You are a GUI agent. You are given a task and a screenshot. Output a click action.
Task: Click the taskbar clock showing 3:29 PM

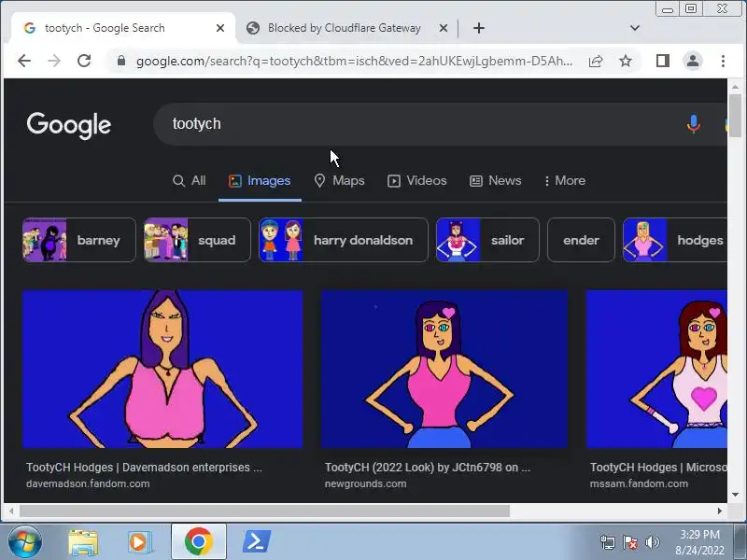pyautogui.click(x=699, y=542)
